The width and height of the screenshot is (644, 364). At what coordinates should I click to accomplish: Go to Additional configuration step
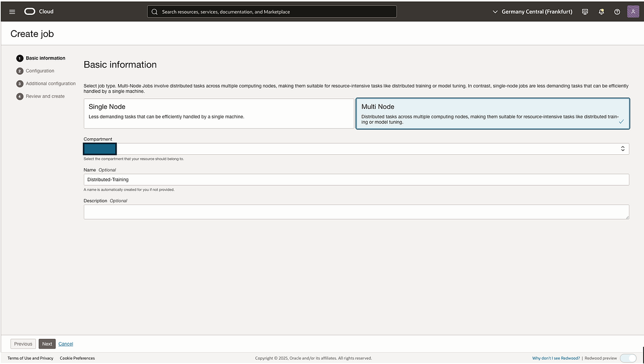(51, 84)
